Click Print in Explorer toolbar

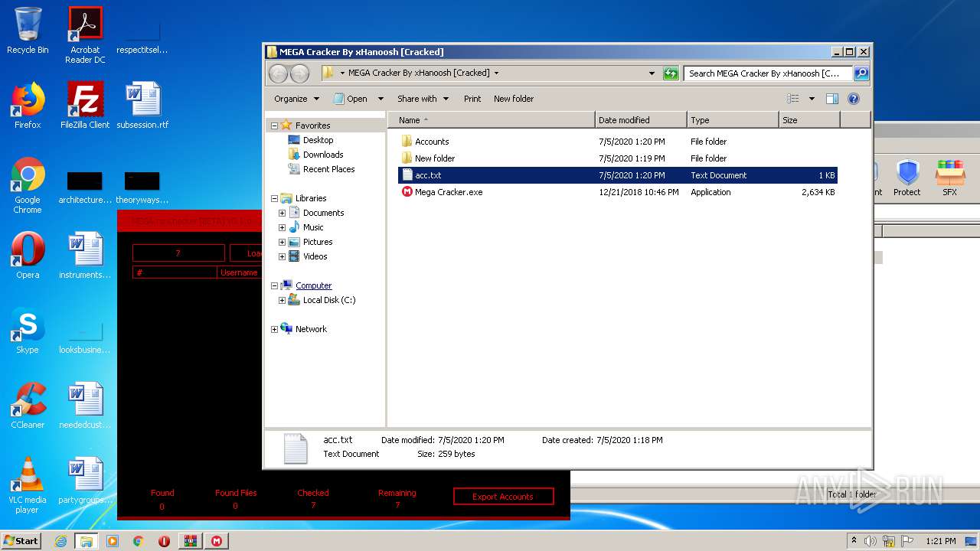pyautogui.click(x=472, y=99)
